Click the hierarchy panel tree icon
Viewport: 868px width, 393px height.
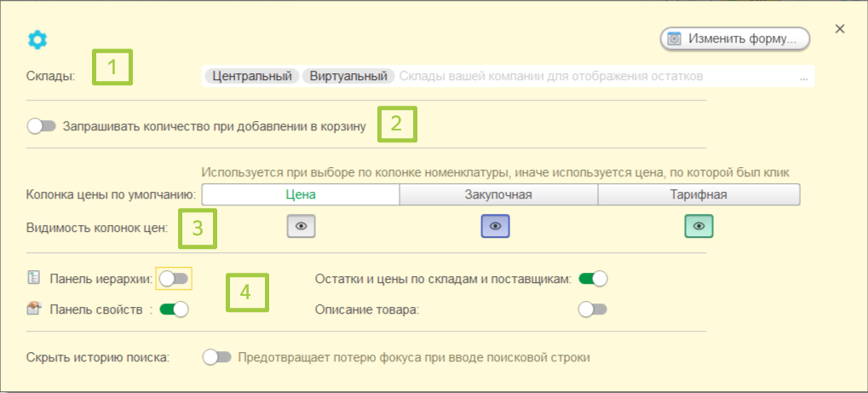point(34,278)
